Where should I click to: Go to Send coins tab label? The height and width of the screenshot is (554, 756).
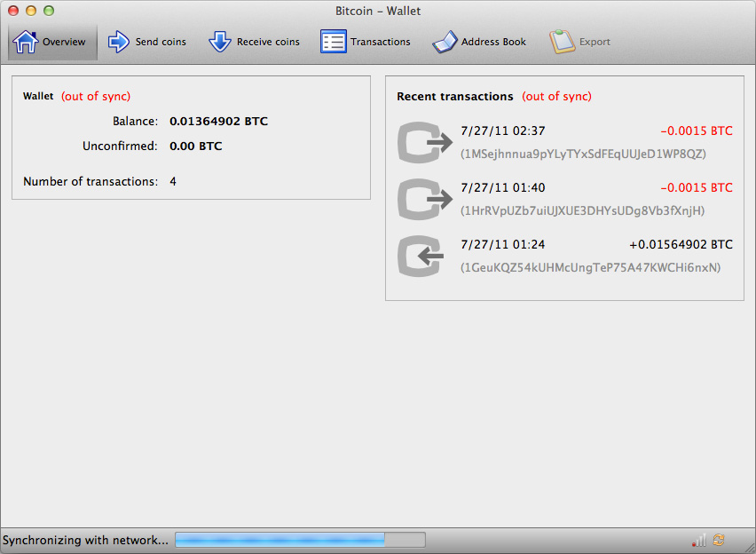(x=161, y=42)
